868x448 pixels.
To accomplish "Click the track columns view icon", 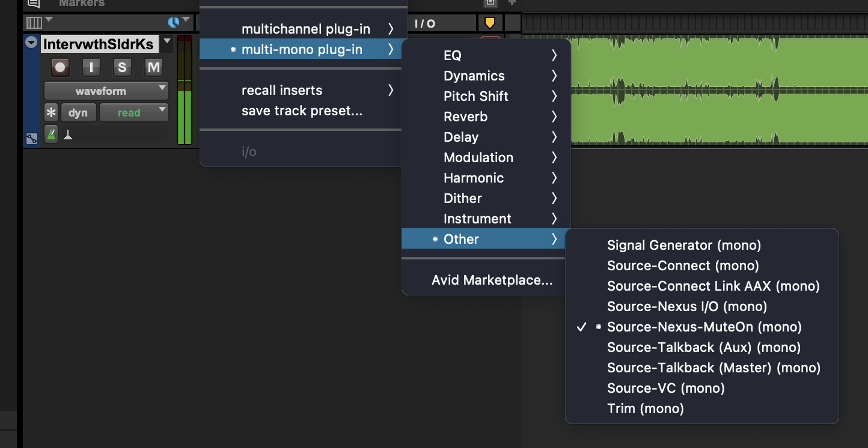I will tap(34, 23).
